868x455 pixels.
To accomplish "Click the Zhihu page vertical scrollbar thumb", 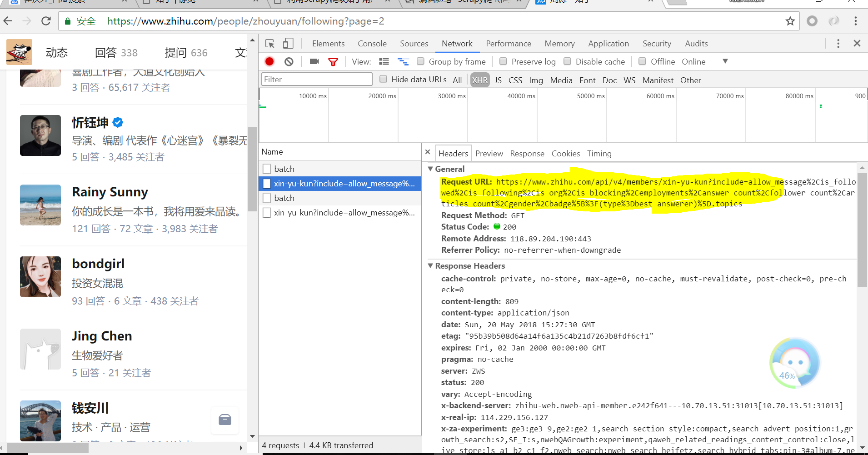I will (x=252, y=169).
